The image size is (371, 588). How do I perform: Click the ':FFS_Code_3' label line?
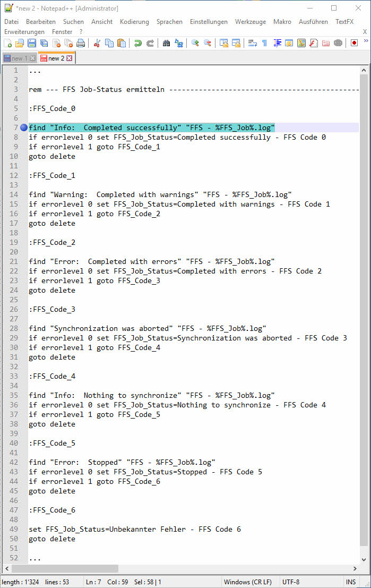pyautogui.click(x=52, y=309)
